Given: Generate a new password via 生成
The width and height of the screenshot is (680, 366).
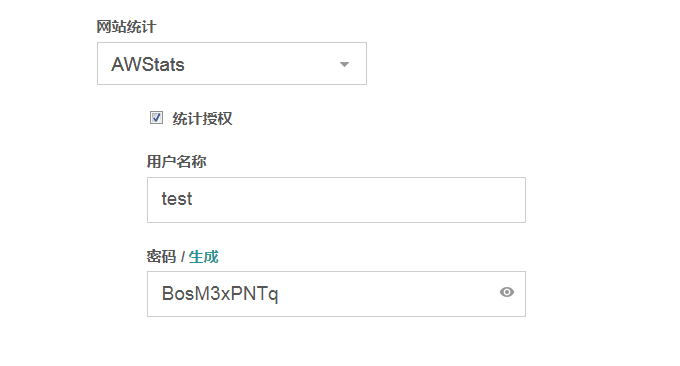Looking at the screenshot, I should coord(203,257).
